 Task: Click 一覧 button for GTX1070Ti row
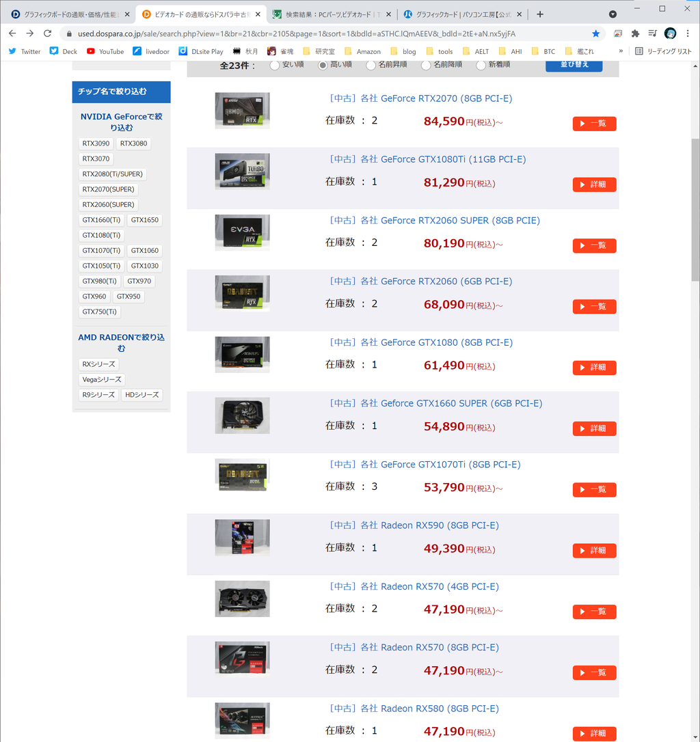(594, 489)
